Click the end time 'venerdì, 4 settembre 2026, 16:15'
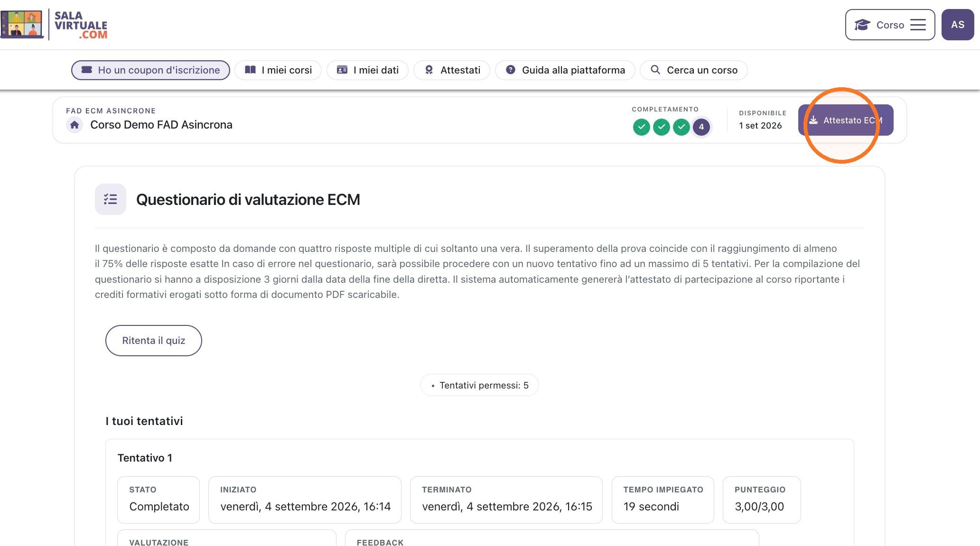The image size is (980, 546). point(507,507)
